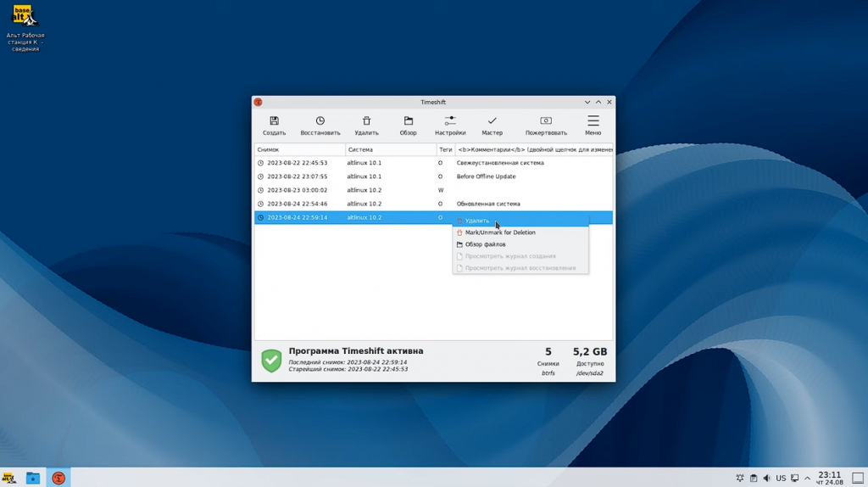Sort by the Снимок column header
Viewport: 868px width, 487px height.
tap(300, 149)
